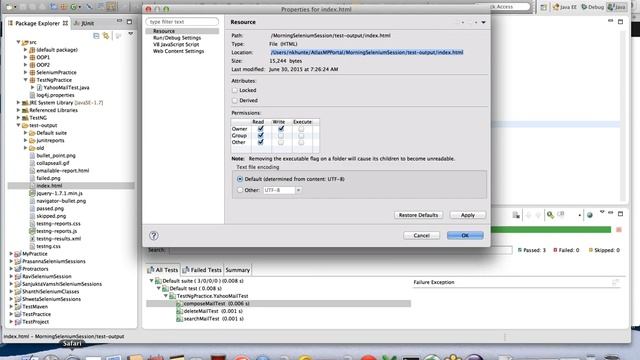Select Resource in properties list

click(x=164, y=31)
